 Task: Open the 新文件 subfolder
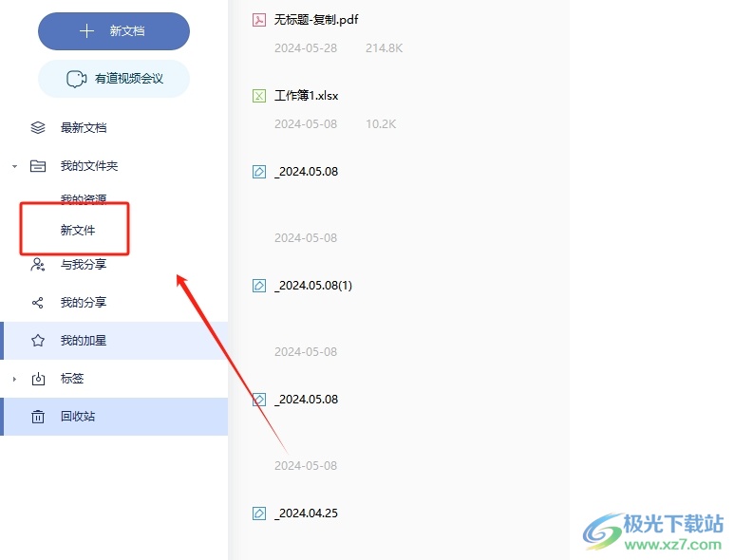78,231
